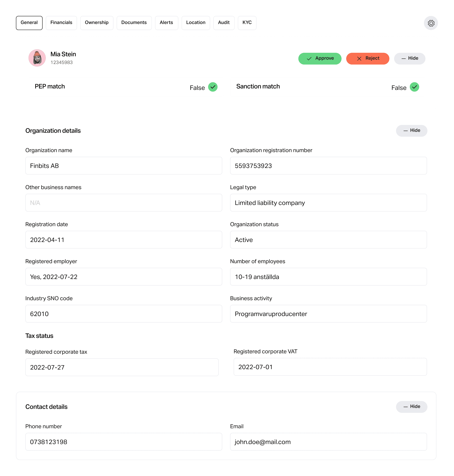Screen dimensions: 454x476
Task: Click the Organization name field
Action: pos(124,166)
